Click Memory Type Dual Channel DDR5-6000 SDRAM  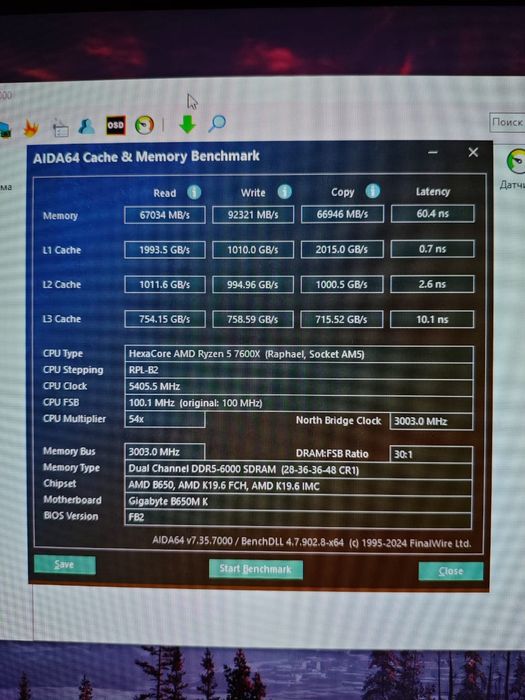tap(298, 470)
